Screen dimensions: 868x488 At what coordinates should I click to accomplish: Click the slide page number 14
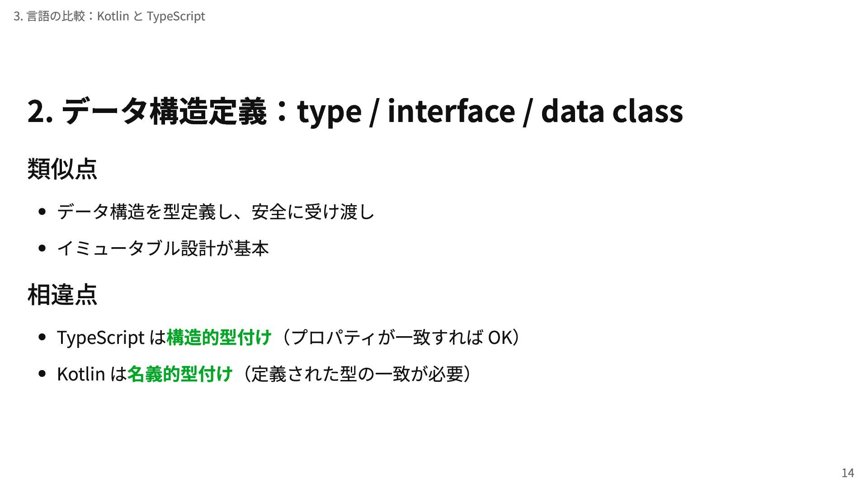(x=847, y=473)
